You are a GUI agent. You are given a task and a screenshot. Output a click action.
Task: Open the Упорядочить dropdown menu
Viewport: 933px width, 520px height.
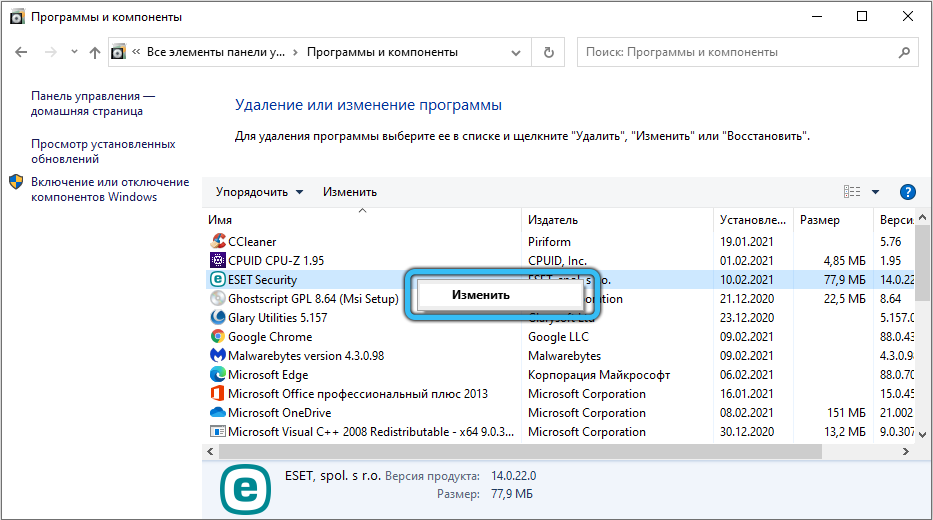tap(259, 192)
